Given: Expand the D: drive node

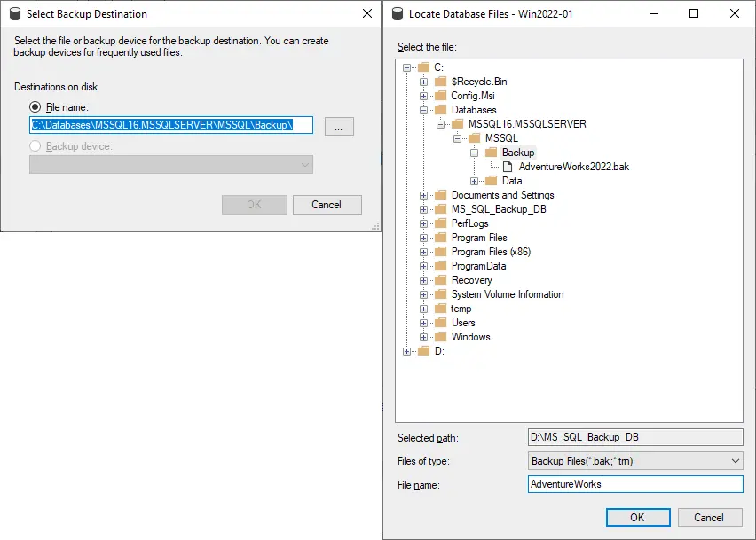Looking at the screenshot, I should pyautogui.click(x=407, y=352).
